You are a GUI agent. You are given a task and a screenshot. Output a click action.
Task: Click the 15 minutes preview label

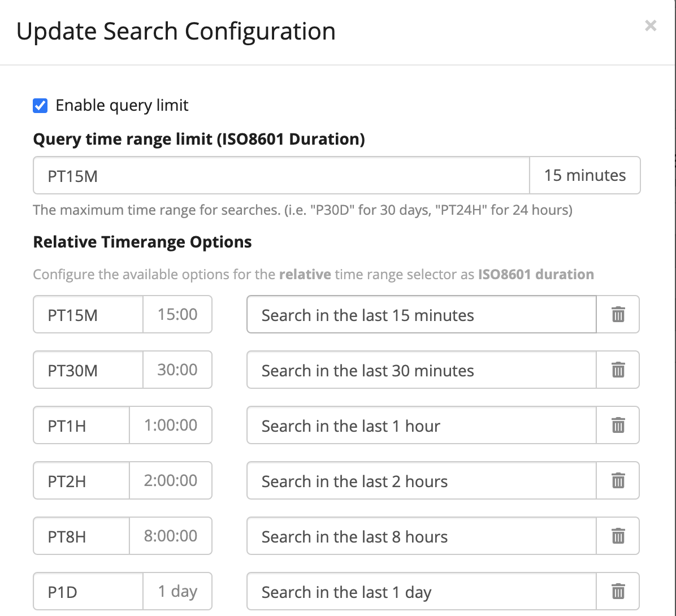(585, 175)
